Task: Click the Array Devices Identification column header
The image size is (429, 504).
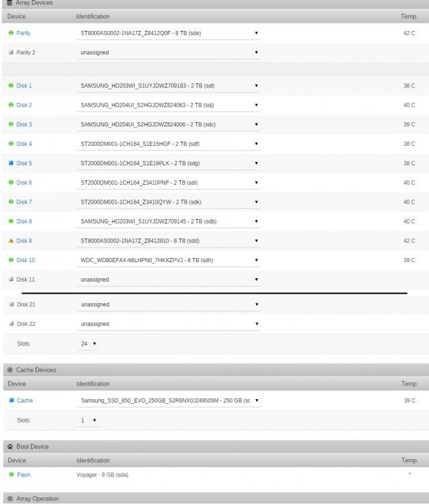Action: coord(93,16)
